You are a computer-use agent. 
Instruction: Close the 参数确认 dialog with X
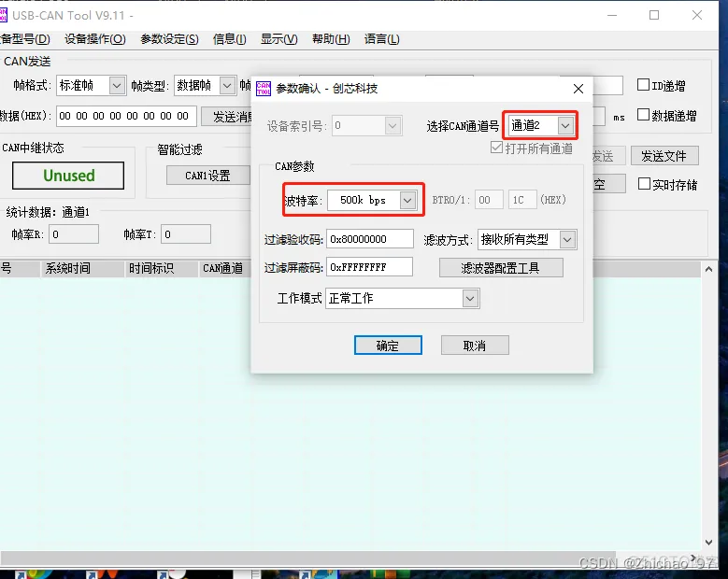578,89
